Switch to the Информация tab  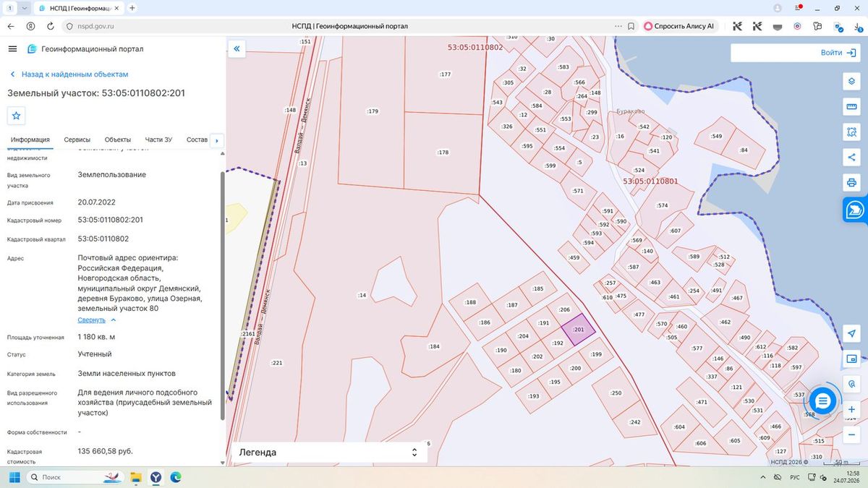30,140
